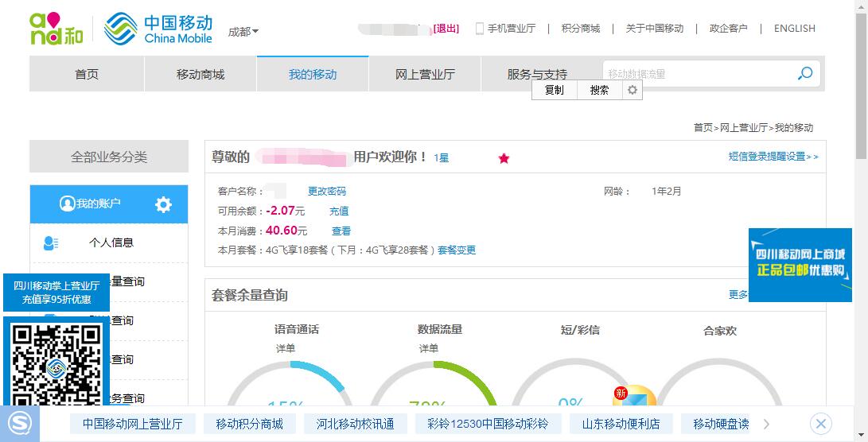Click 首页 in the breadcrumb
This screenshot has width=868, height=442.
pyautogui.click(x=703, y=128)
